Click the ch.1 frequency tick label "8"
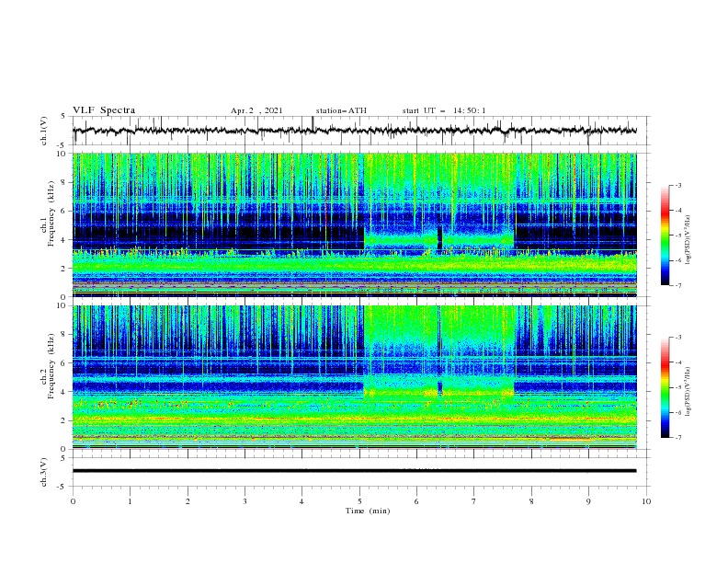This screenshot has height=563, width=728. (63, 182)
